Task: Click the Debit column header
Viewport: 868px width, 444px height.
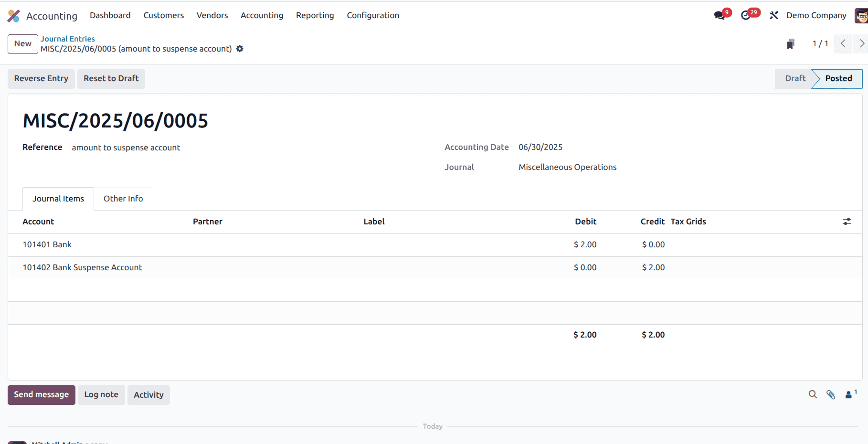Action: pos(586,222)
